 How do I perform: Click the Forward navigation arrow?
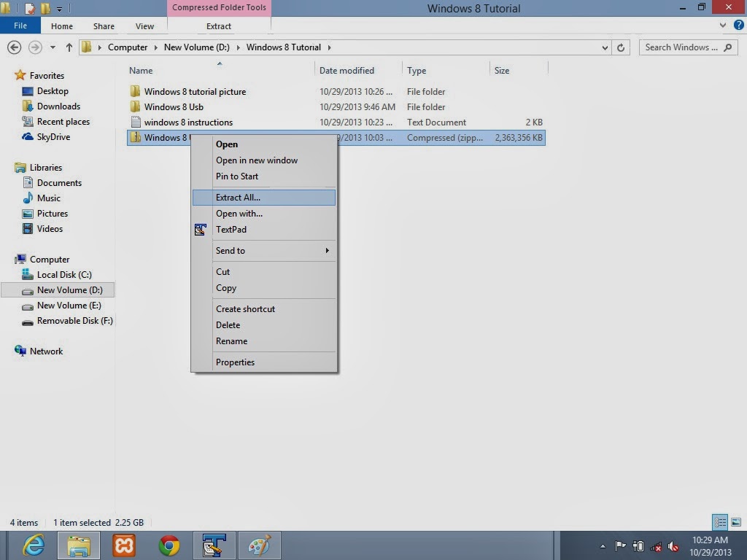35,47
